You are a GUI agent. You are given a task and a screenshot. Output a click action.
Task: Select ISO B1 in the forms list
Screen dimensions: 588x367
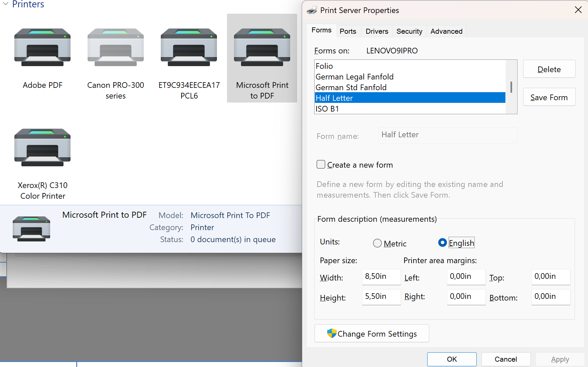pos(410,109)
